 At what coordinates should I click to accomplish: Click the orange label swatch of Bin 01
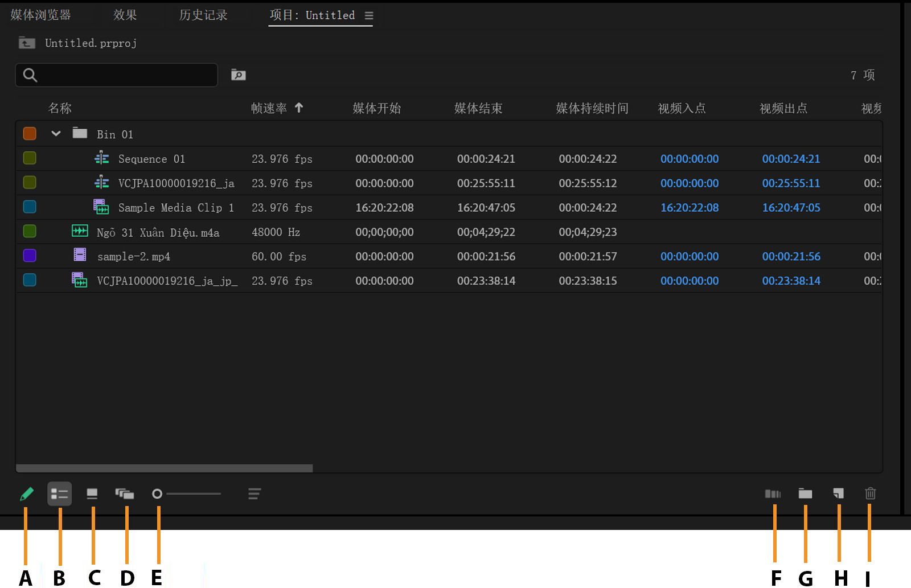[29, 133]
